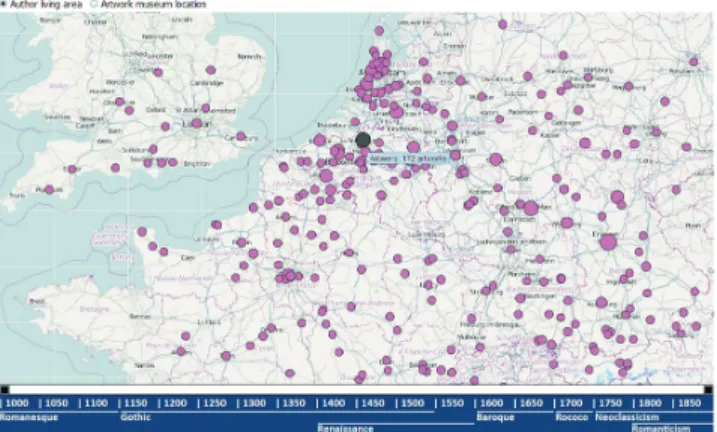The width and height of the screenshot is (717, 432).
Task: Click the dark highlighted Antwerp marker
Action: [363, 140]
